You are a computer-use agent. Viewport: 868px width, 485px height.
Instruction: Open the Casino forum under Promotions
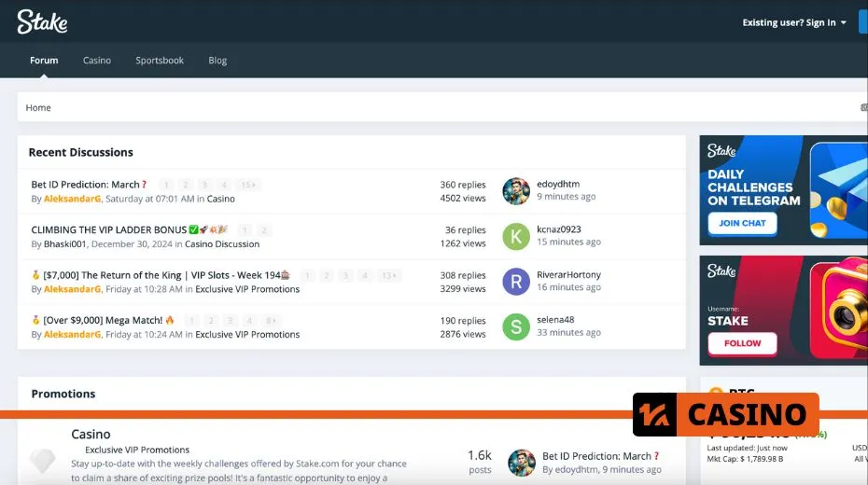click(x=91, y=434)
